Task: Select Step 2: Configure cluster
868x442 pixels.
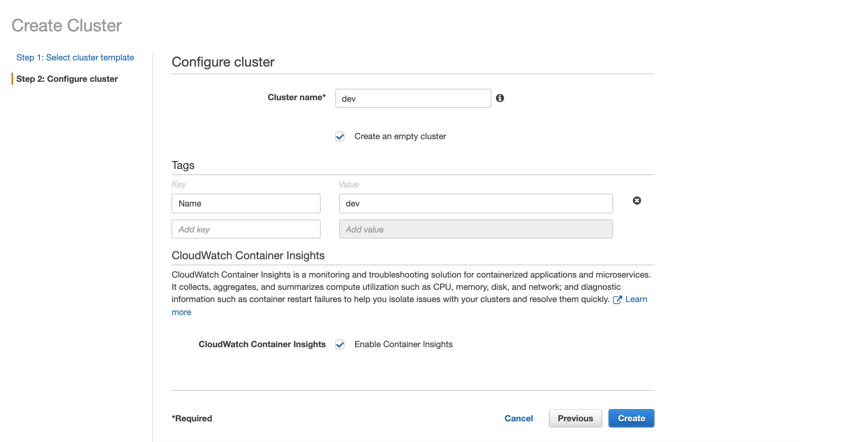Action: coord(67,79)
